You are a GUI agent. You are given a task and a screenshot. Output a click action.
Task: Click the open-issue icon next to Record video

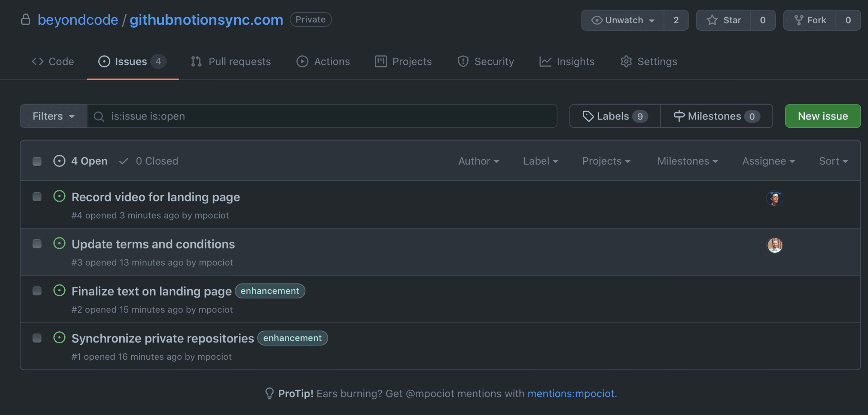click(59, 196)
